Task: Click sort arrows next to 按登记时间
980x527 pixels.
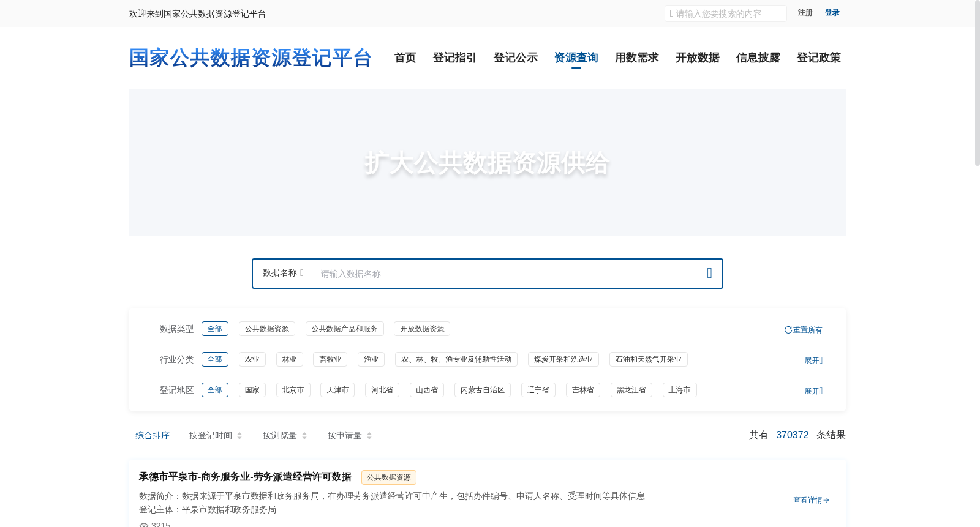Action: 239,436
